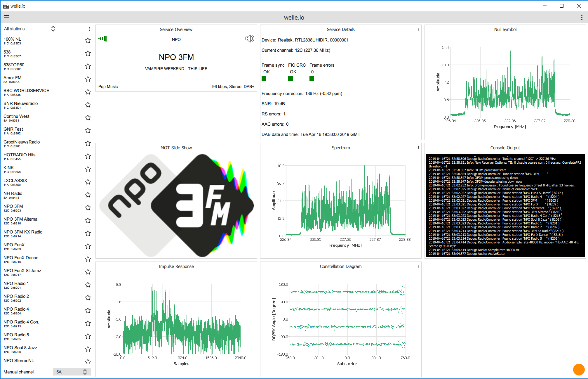Favorite the GrootNieuwsRadio station
588x379 pixels.
click(x=88, y=143)
